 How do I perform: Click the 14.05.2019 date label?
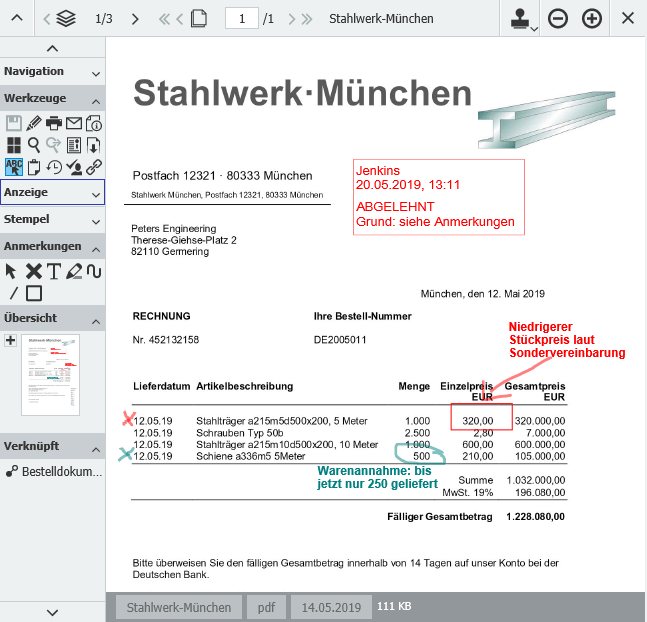(x=331, y=607)
